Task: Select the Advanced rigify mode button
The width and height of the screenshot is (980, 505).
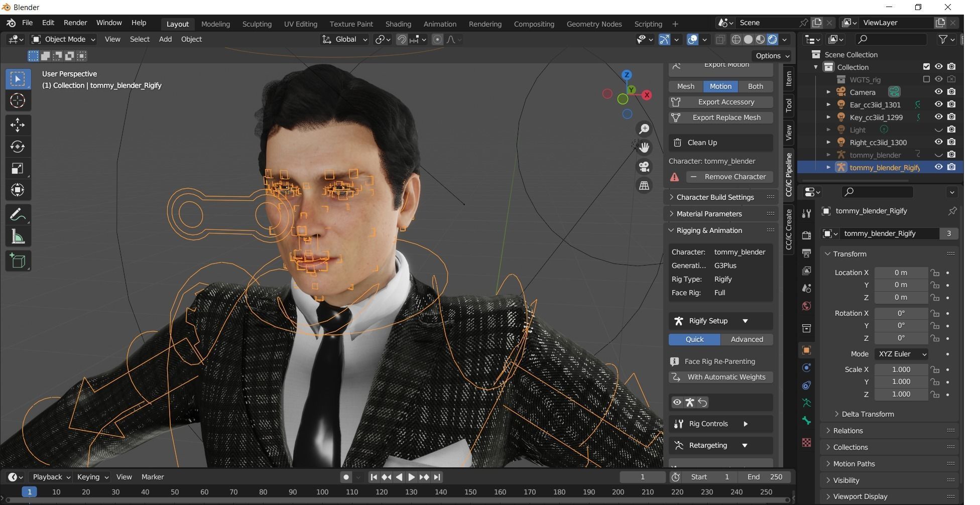Action: coord(747,339)
